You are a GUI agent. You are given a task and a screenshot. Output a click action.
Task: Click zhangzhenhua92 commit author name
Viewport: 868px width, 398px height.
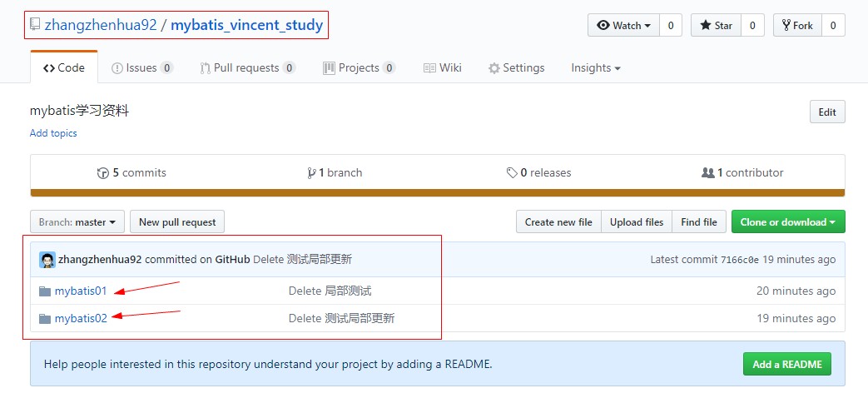100,259
